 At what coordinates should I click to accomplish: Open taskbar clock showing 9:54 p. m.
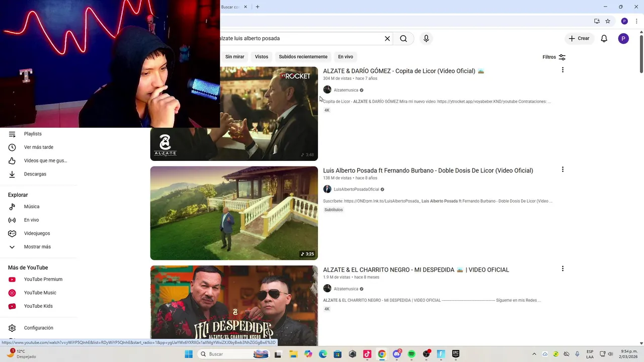click(629, 354)
